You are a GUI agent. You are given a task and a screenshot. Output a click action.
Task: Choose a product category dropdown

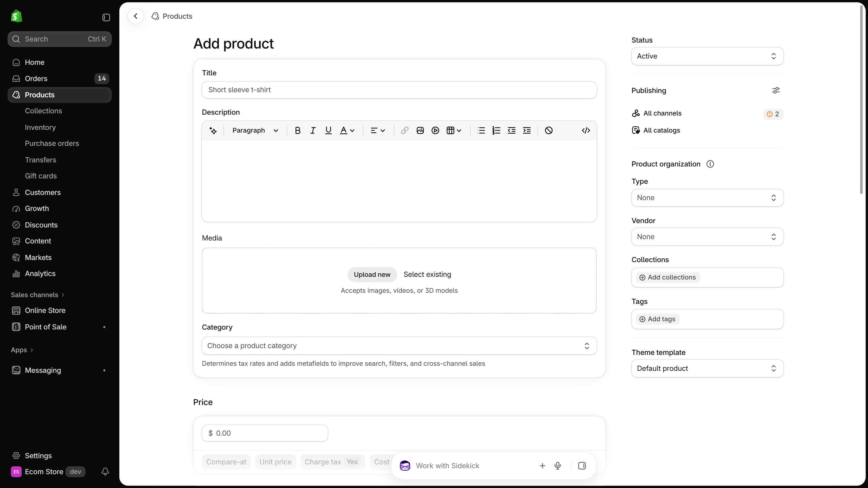pos(399,346)
